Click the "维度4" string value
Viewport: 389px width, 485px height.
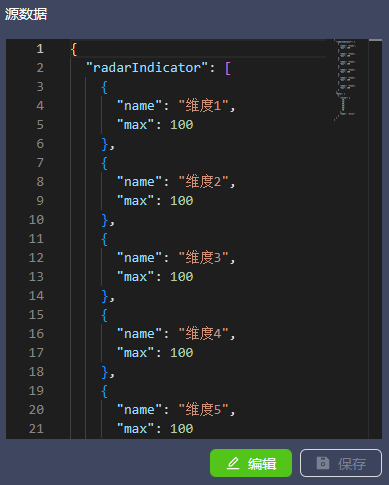click(x=203, y=334)
